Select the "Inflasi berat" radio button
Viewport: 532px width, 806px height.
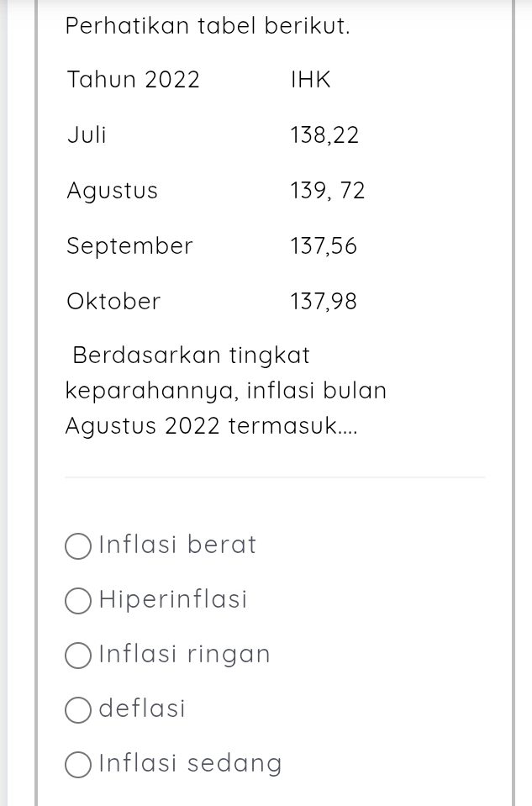click(x=78, y=546)
